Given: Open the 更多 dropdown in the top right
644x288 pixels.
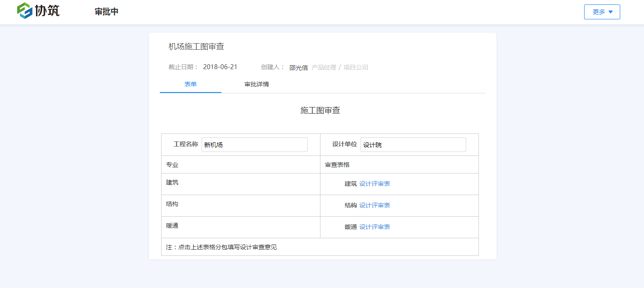Looking at the screenshot, I should [598, 12].
